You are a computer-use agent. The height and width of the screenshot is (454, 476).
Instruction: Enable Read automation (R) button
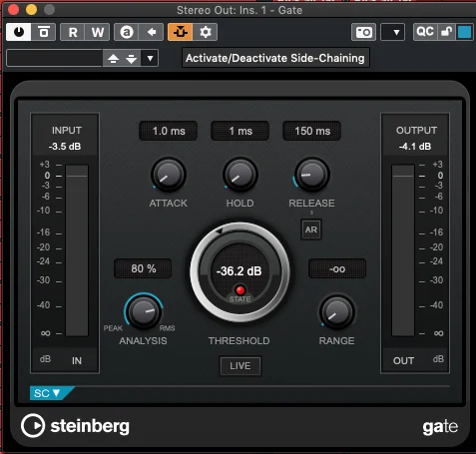pyautogui.click(x=73, y=32)
